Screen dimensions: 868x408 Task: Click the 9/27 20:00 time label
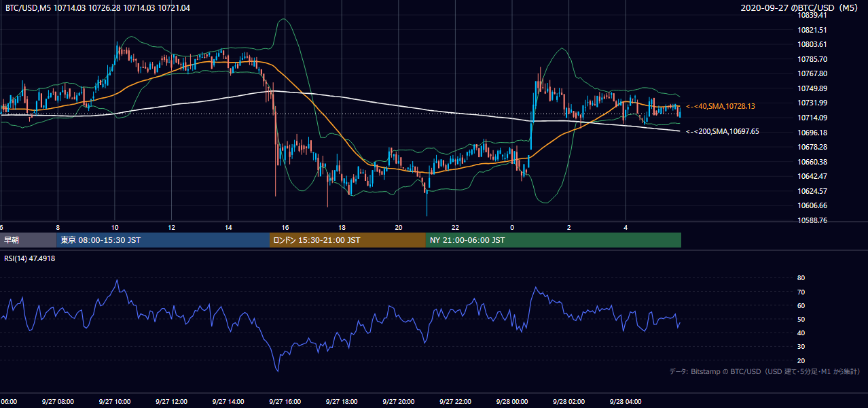coord(399,401)
